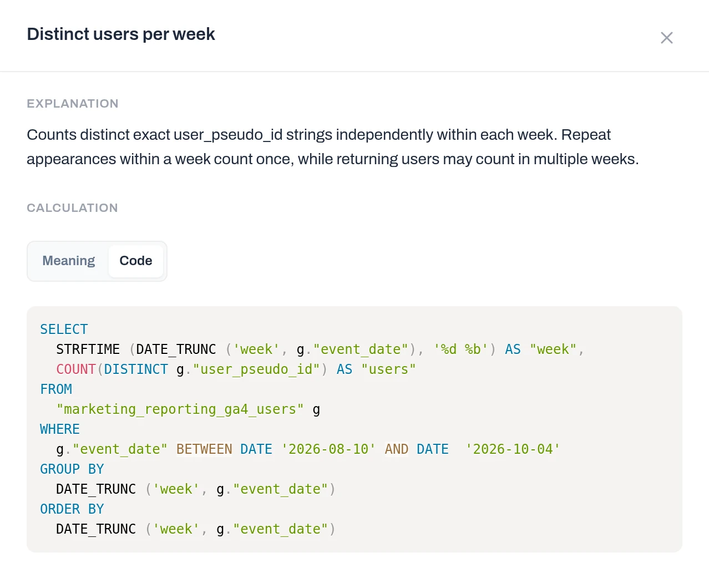
Task: Switch to the Meaning tab
Action: (69, 261)
